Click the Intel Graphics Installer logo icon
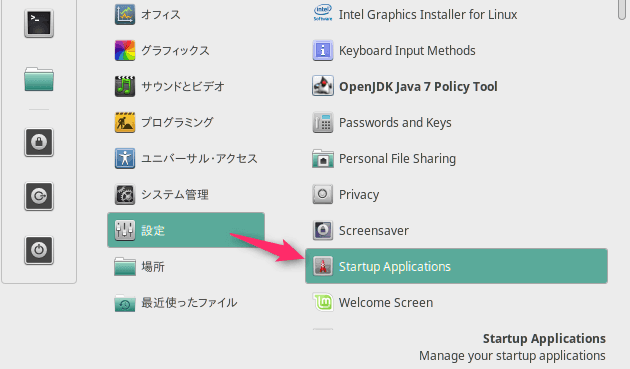630x369 pixels. 323,13
